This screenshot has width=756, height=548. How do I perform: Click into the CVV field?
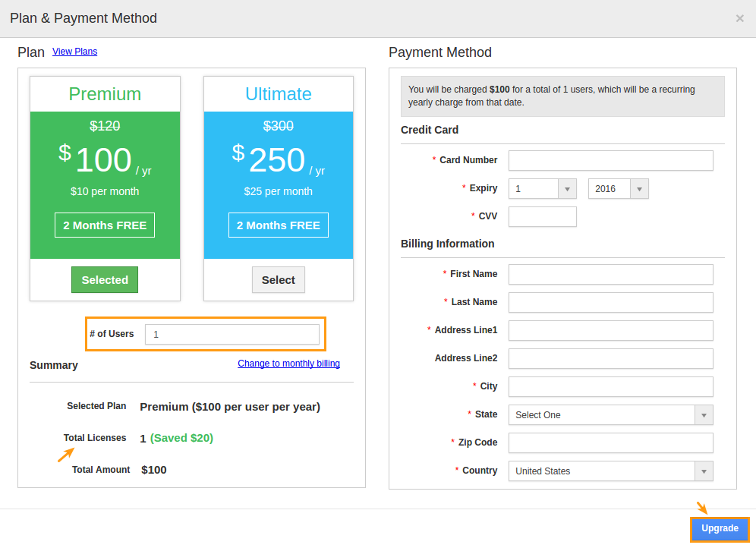[542, 216]
